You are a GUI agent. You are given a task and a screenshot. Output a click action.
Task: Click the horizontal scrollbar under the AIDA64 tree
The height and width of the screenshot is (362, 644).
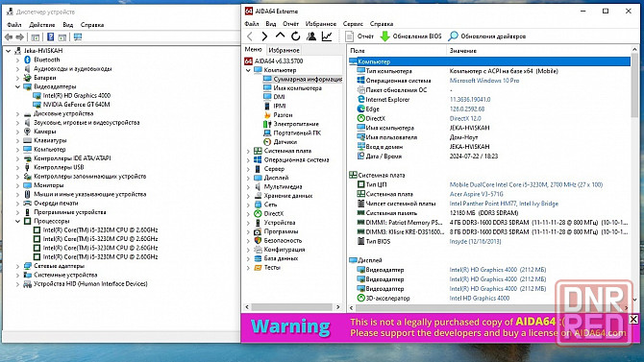coord(292,307)
